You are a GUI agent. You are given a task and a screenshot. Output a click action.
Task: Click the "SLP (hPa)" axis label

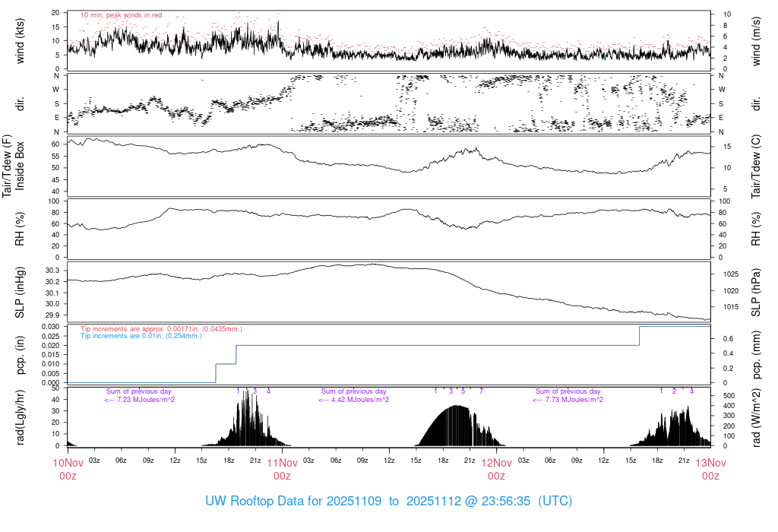click(758, 292)
